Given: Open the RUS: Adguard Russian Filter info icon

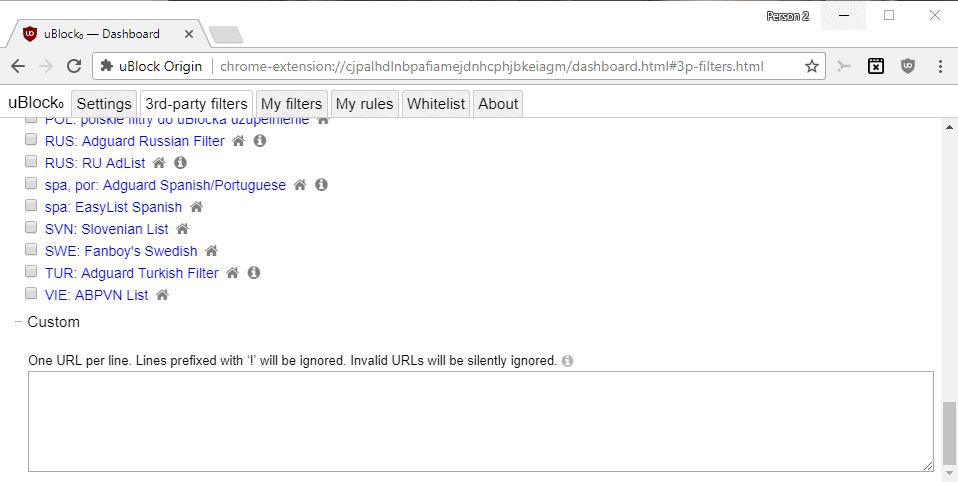Looking at the screenshot, I should coord(260,141).
